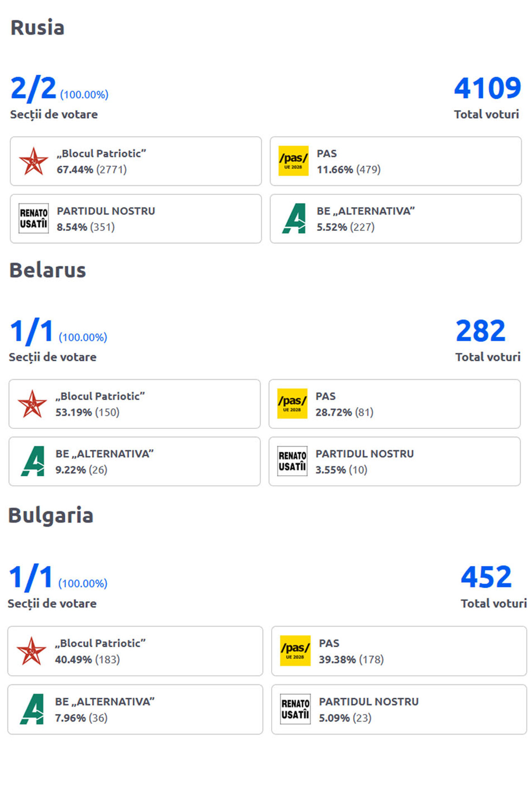
Task: Click the PAS yellow logo under Rusia
Action: pos(293,161)
